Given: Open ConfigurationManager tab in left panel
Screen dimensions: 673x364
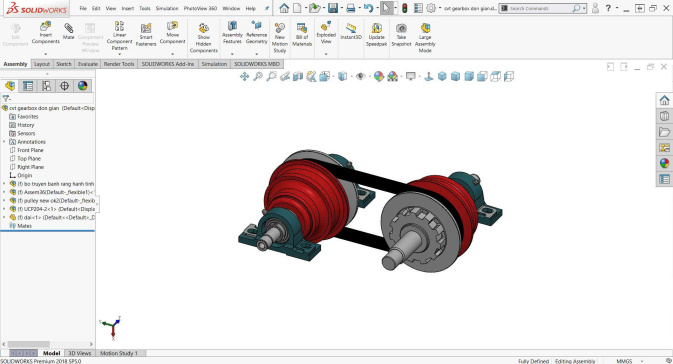Looking at the screenshot, I should click(x=46, y=86).
